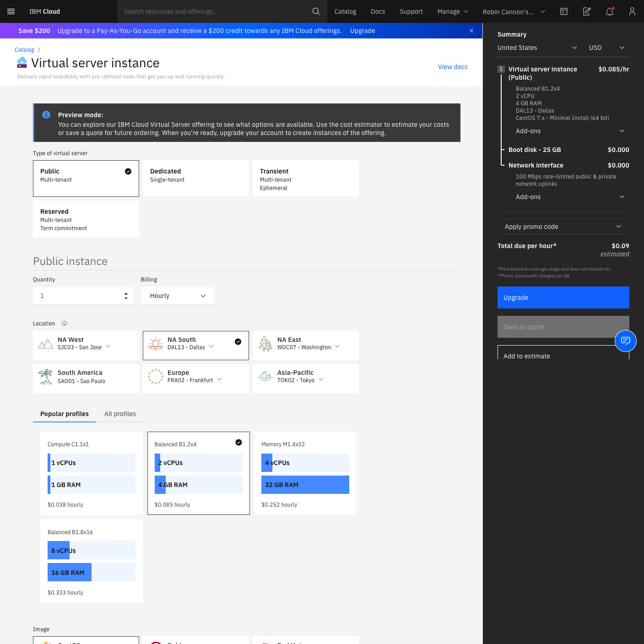The image size is (644, 644).
Task: Click the search magnifier icon
Action: (x=316, y=11)
